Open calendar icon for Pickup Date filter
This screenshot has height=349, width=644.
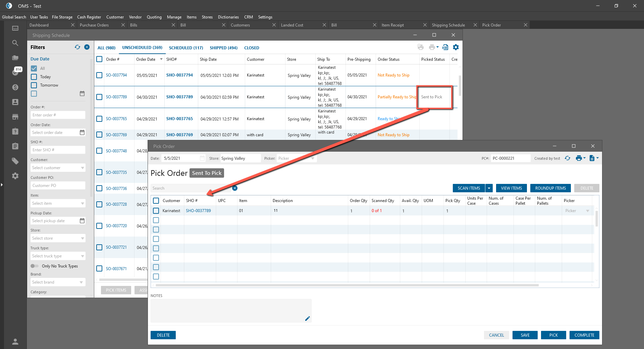point(82,221)
